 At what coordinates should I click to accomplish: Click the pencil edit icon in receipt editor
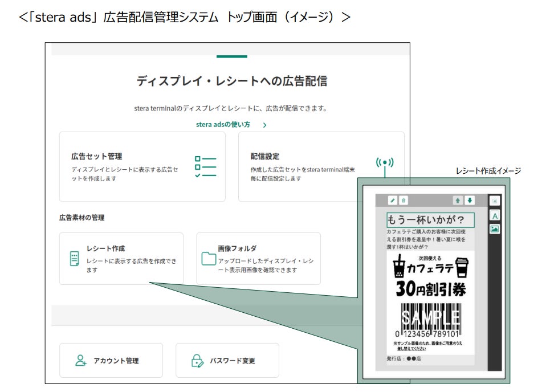[x=392, y=200]
